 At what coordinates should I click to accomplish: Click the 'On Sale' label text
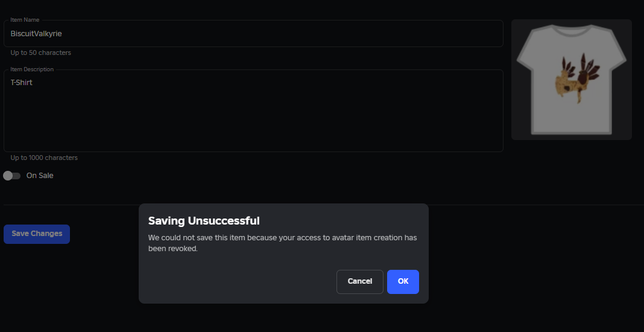(x=40, y=176)
